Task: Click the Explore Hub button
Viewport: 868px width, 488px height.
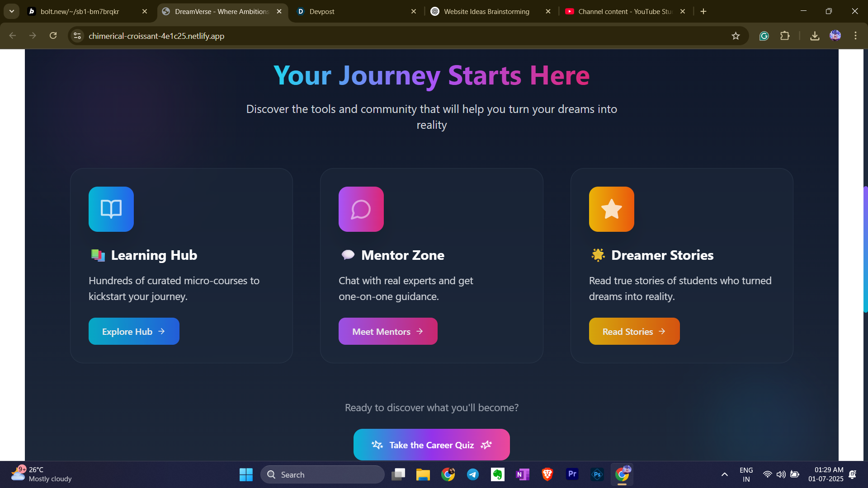Action: click(134, 331)
